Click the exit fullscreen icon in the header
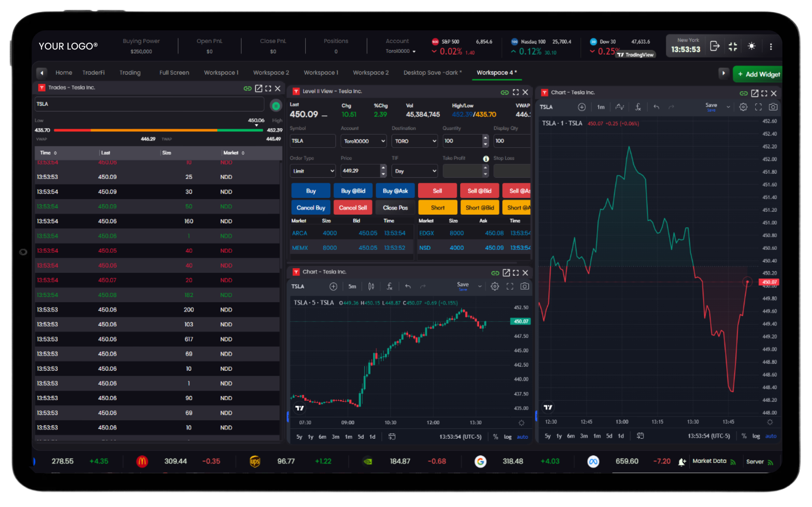812x507 pixels. (733, 46)
